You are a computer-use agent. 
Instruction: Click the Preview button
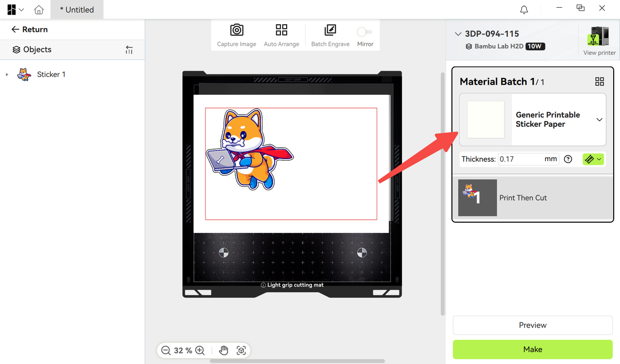(x=533, y=325)
